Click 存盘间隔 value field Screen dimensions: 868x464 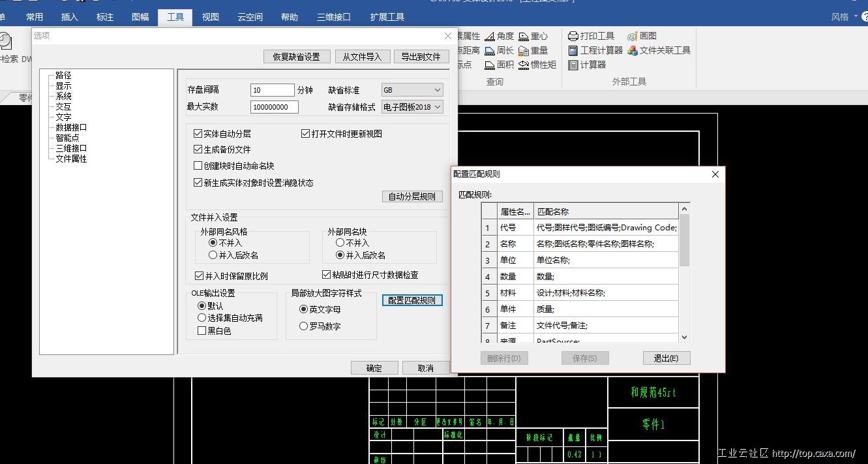[x=273, y=90]
